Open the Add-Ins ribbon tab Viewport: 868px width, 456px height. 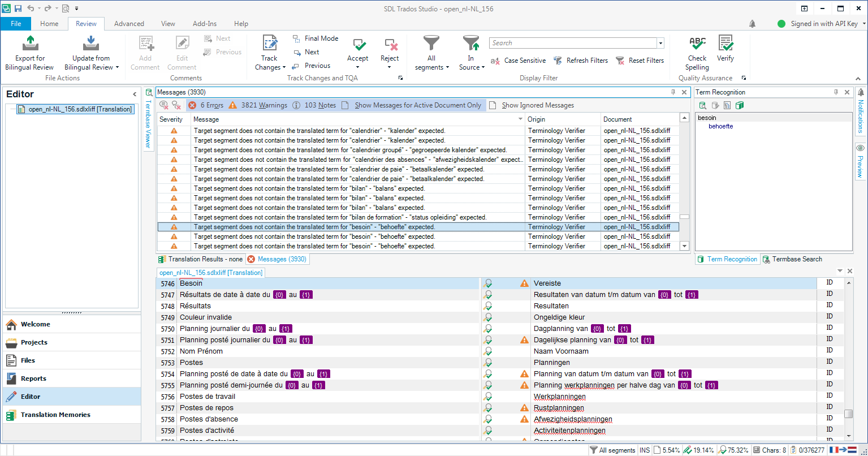[205, 24]
